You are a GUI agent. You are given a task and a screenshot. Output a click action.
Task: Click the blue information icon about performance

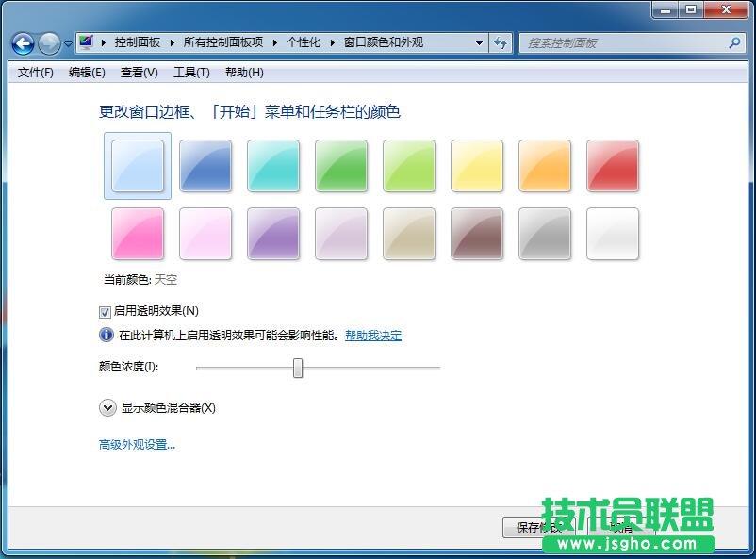coord(107,335)
